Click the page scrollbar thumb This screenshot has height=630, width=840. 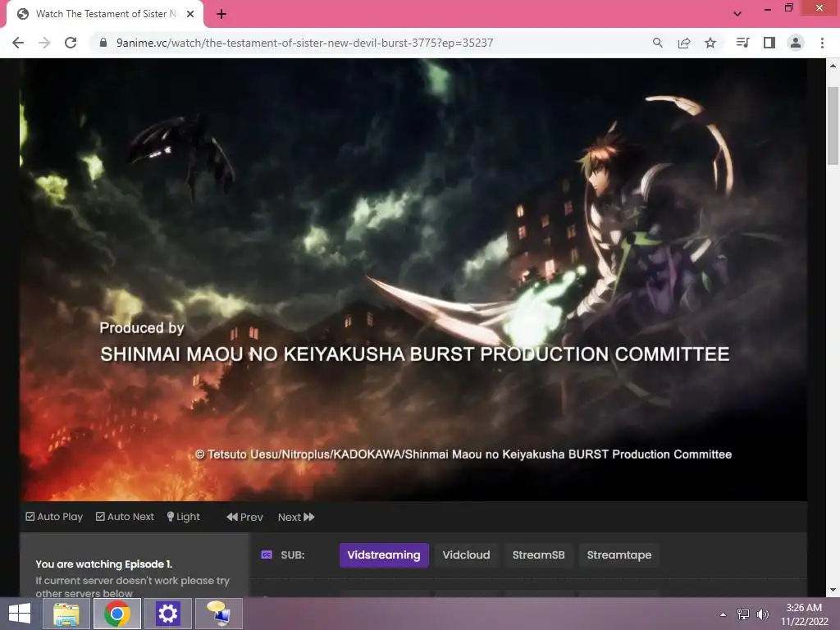tap(833, 126)
